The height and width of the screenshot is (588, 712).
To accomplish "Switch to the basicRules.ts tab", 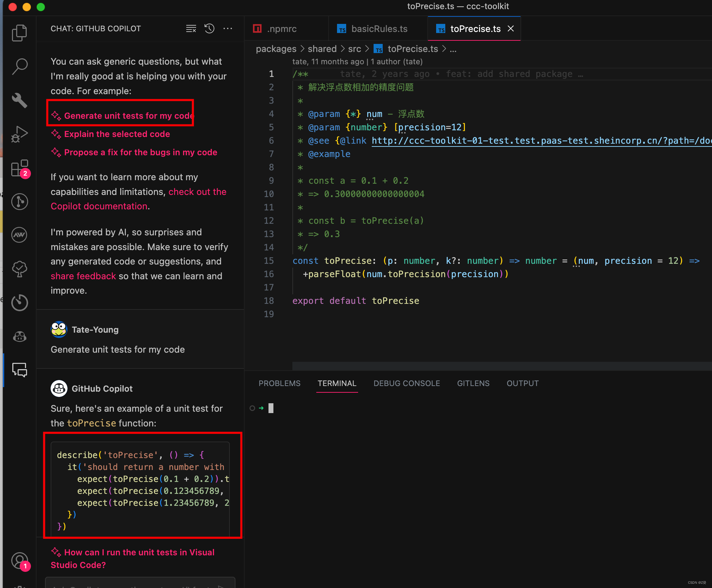I will (x=379, y=29).
